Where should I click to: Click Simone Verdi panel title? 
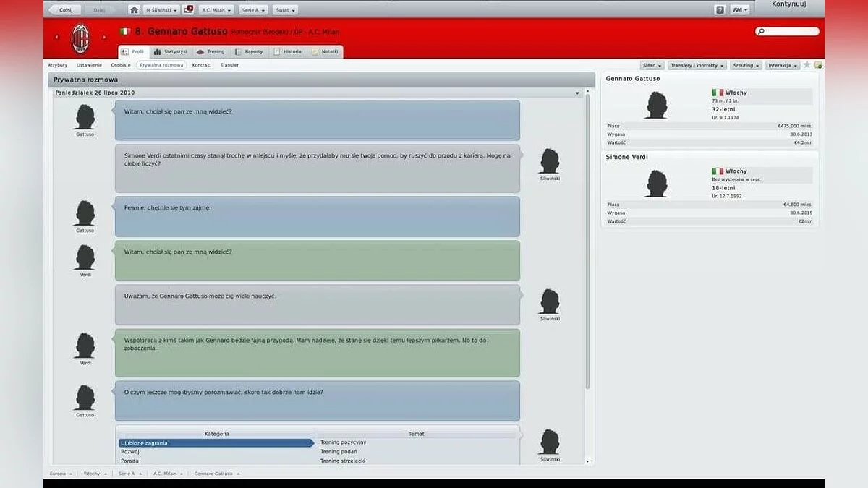[x=627, y=157]
